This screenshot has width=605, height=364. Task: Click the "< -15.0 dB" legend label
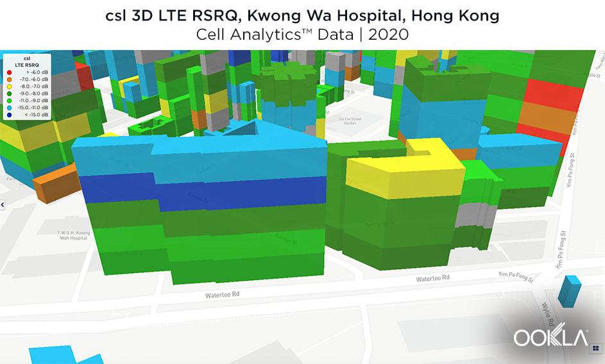pos(37,115)
